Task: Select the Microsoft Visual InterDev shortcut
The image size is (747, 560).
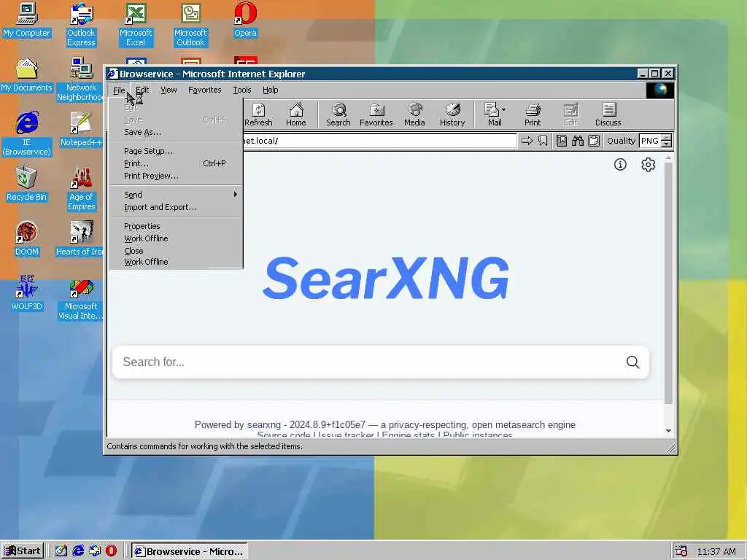Action: [80, 300]
